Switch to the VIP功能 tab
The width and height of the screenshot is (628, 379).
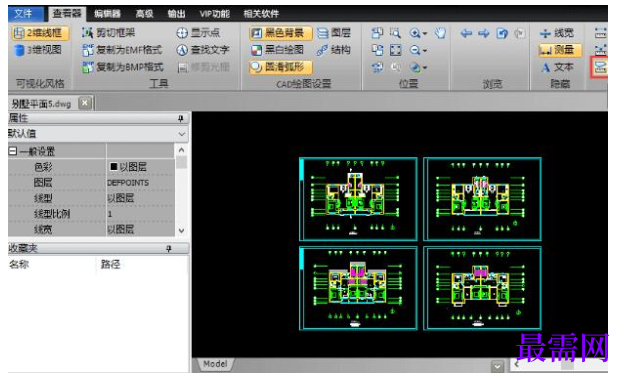(215, 14)
